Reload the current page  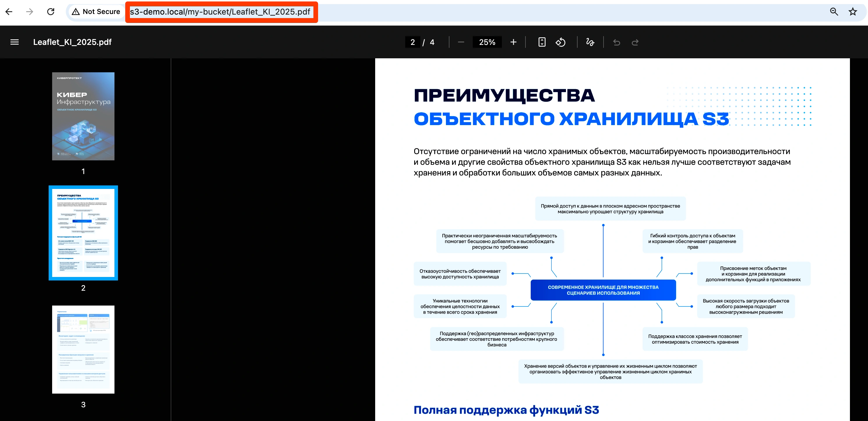[x=51, y=11]
